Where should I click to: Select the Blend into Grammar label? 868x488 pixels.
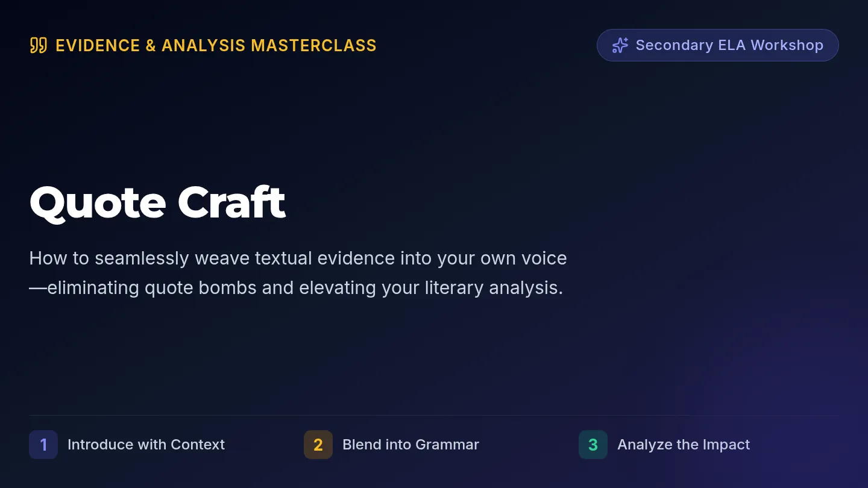pos(410,445)
